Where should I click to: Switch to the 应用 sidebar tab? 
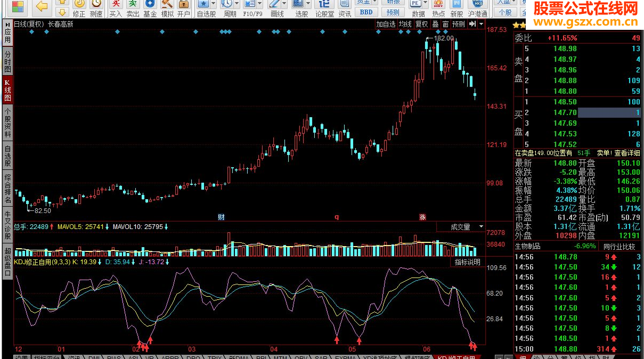(x=7, y=37)
